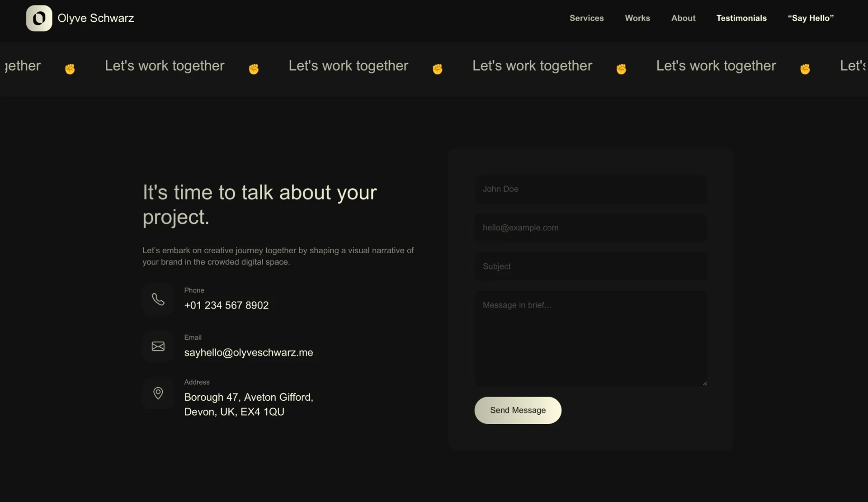Image resolution: width=868 pixels, height=502 pixels.
Task: Click the fist emoji nearest the right edge
Action: (x=805, y=69)
